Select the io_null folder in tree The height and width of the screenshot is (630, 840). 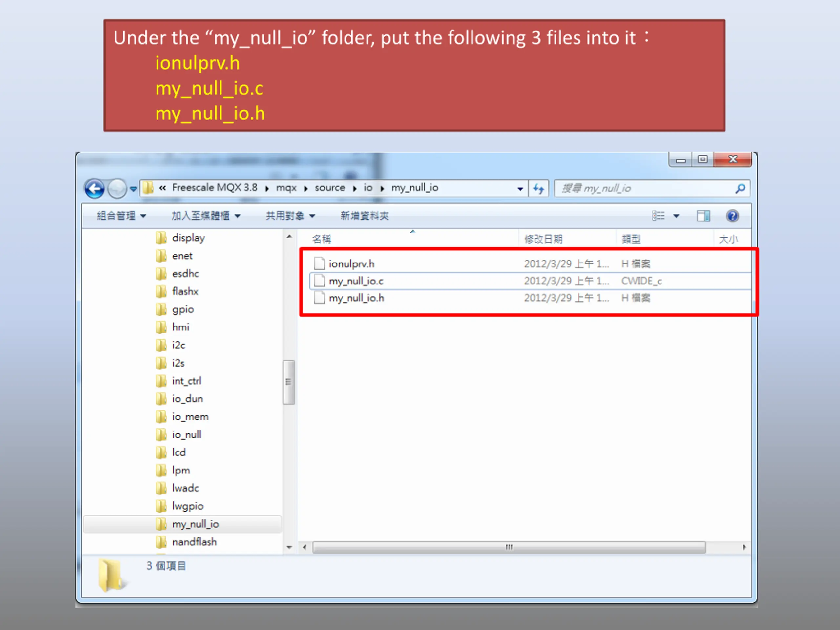pyautogui.click(x=186, y=434)
